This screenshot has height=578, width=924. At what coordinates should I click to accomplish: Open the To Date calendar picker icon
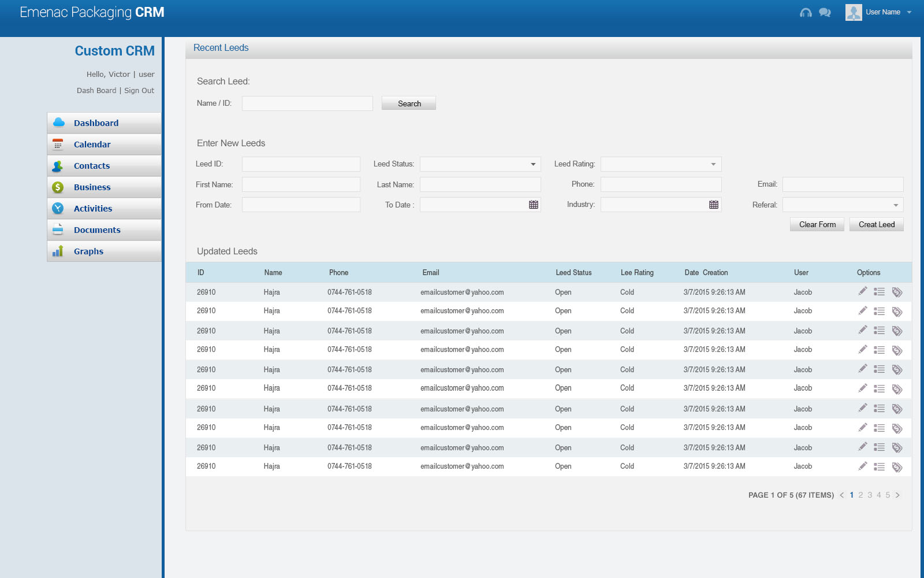coord(534,205)
